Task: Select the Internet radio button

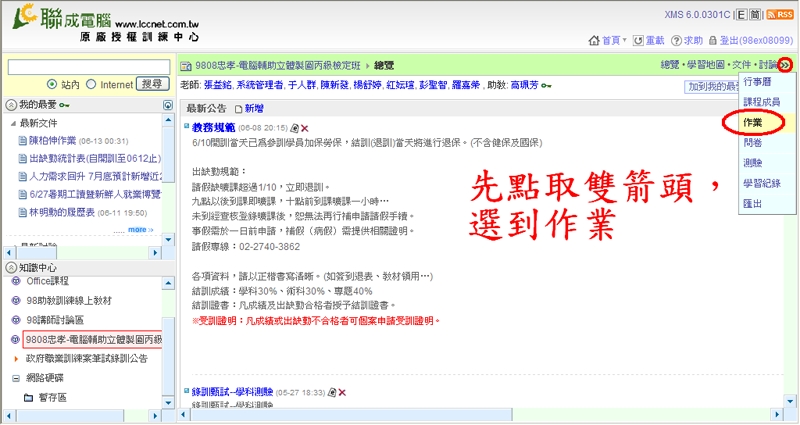Action: (x=92, y=85)
